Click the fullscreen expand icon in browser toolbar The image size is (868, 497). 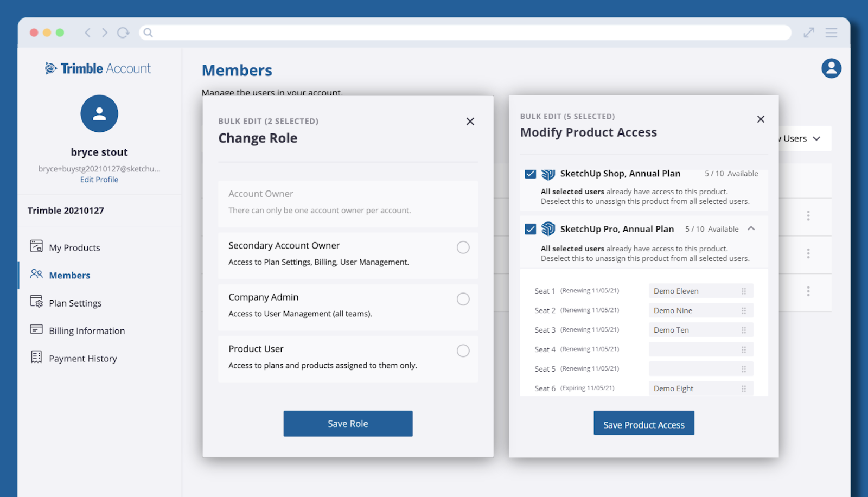[809, 33]
